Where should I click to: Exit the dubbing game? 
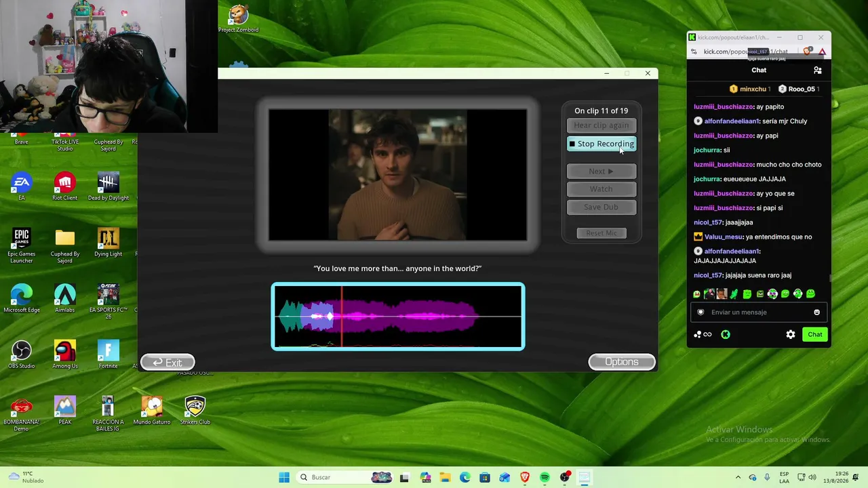click(x=167, y=363)
